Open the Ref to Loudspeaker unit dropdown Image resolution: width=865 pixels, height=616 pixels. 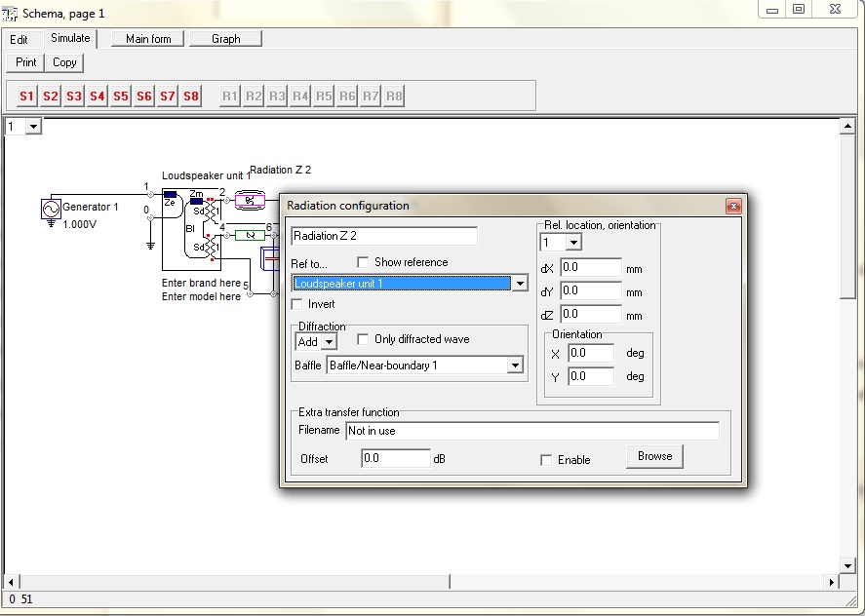point(520,284)
